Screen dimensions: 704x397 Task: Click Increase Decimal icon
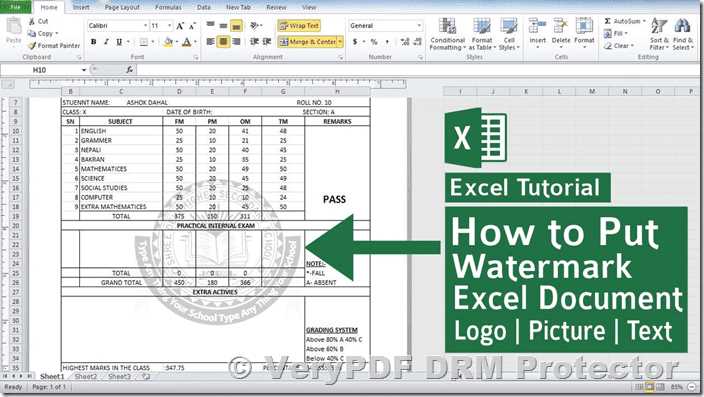pos(405,42)
